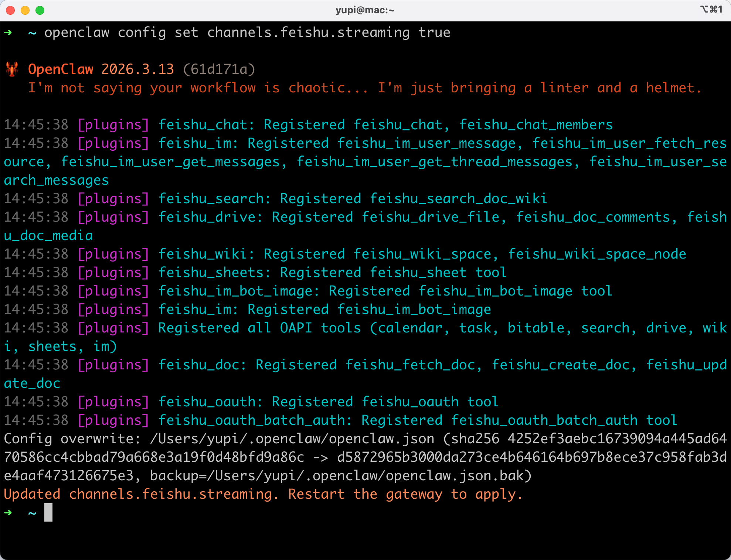Viewport: 731px width, 560px height.
Task: Click the openclaw.json.bak backup path text
Action: 365,476
